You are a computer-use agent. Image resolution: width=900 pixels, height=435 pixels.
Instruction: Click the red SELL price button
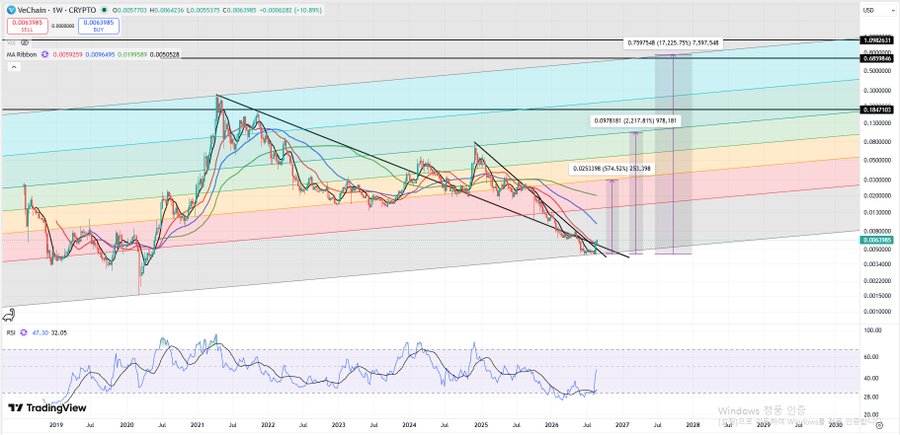point(28,26)
